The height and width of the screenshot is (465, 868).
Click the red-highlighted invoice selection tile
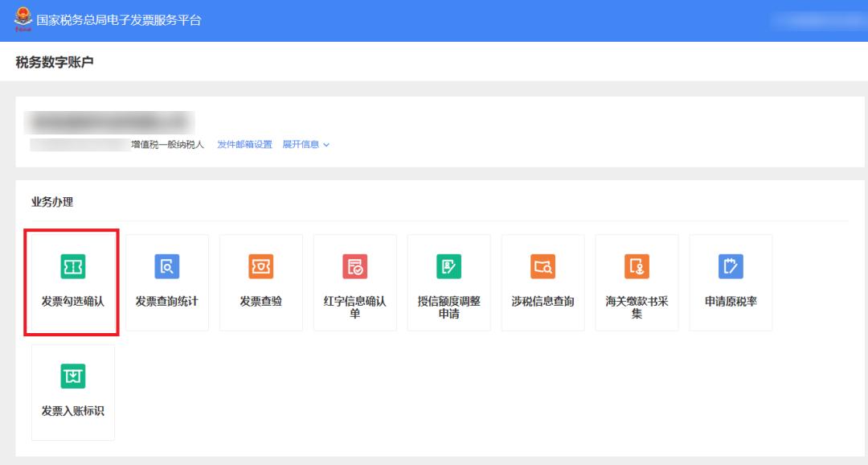(72, 282)
